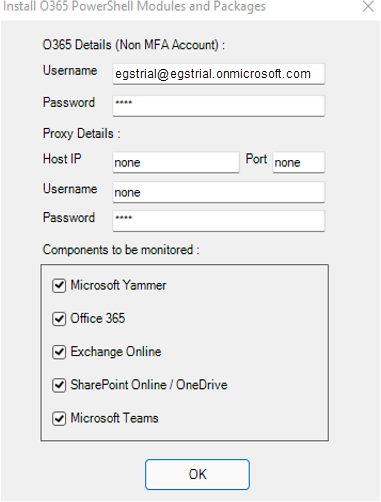Click the 'Port' label
381x502 pixels.
(x=256, y=159)
